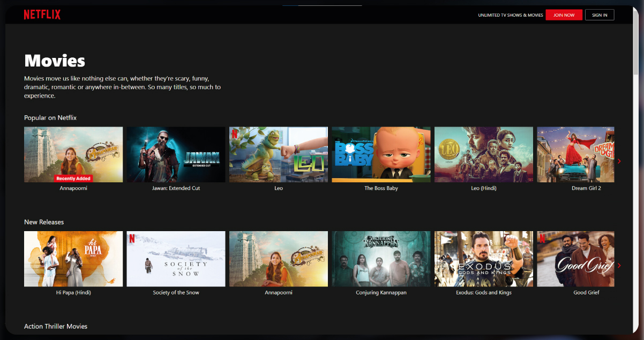
Task: Click the 'Popular on Netflix' row heading
Action: pyautogui.click(x=50, y=117)
